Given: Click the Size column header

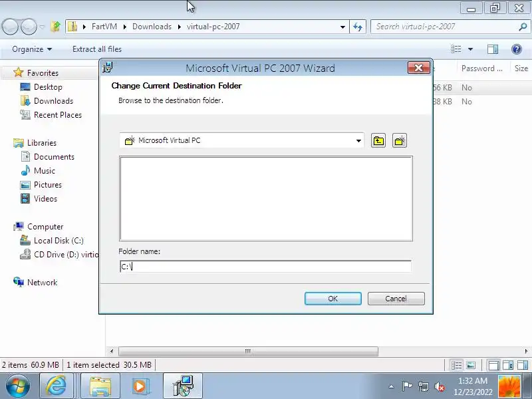Looking at the screenshot, I should tap(521, 68).
